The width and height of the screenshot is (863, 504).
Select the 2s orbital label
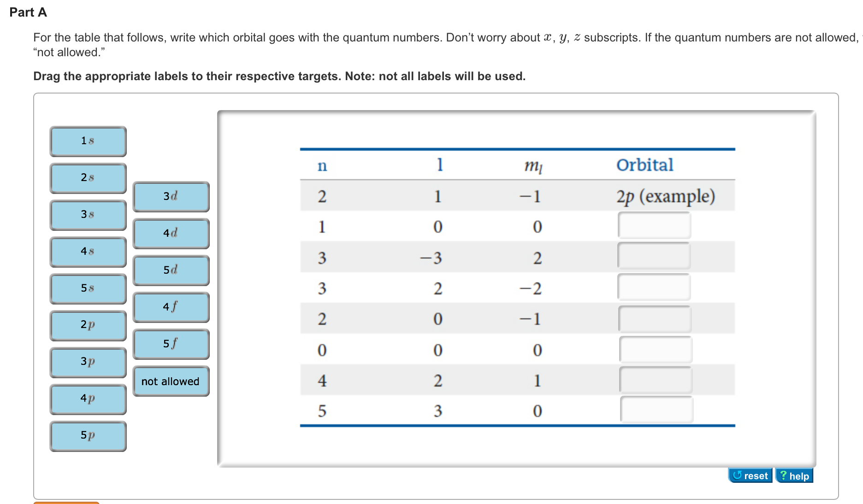click(88, 178)
